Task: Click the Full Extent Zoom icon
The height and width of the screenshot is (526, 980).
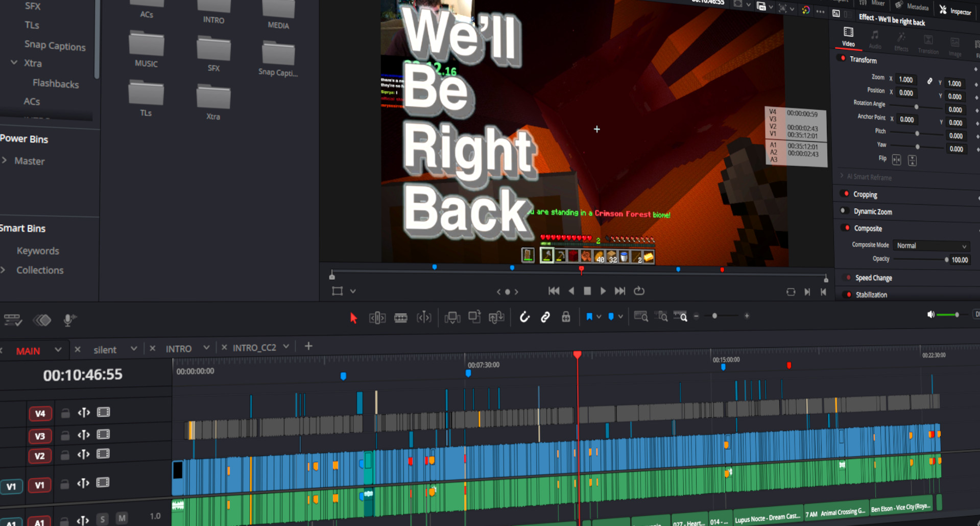Action: pos(641,316)
